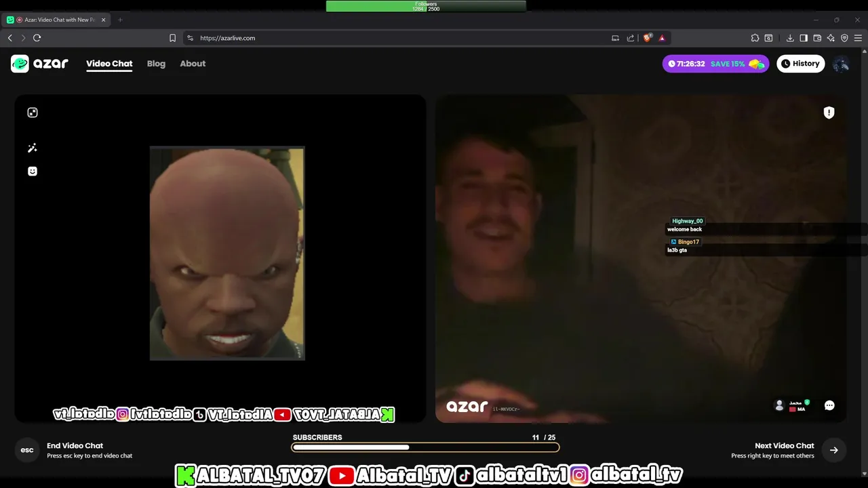Open the Video Chat tab
The width and height of the screenshot is (868, 488).
point(109,64)
